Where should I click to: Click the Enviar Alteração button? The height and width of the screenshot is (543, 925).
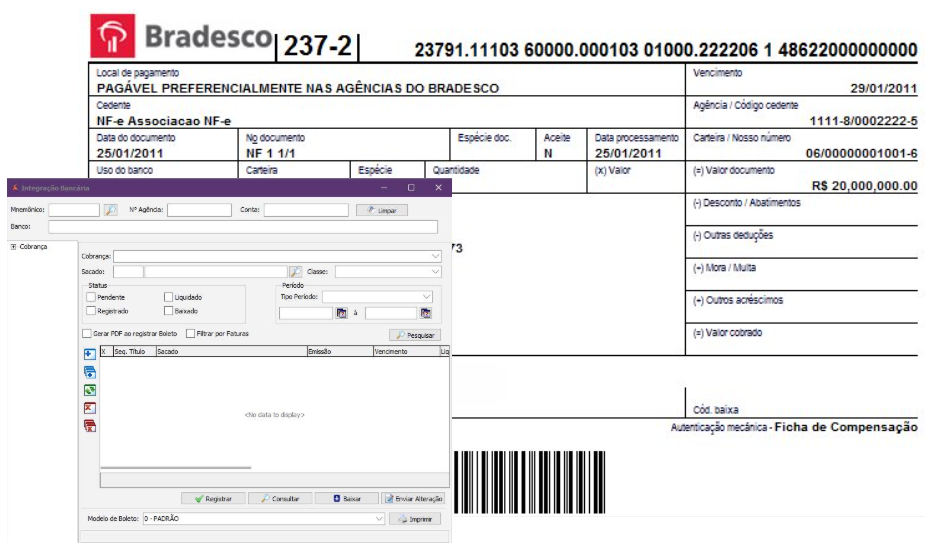[x=413, y=499]
